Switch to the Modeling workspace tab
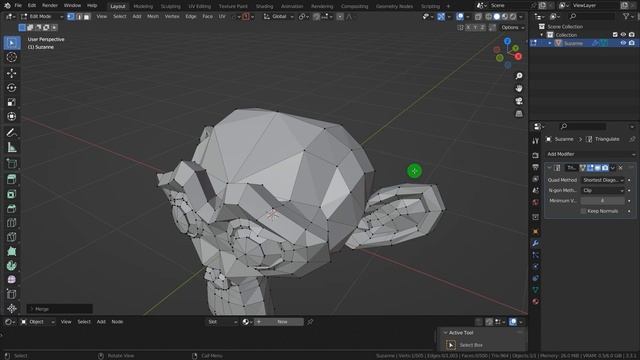The width and height of the screenshot is (640, 360). tap(143, 6)
